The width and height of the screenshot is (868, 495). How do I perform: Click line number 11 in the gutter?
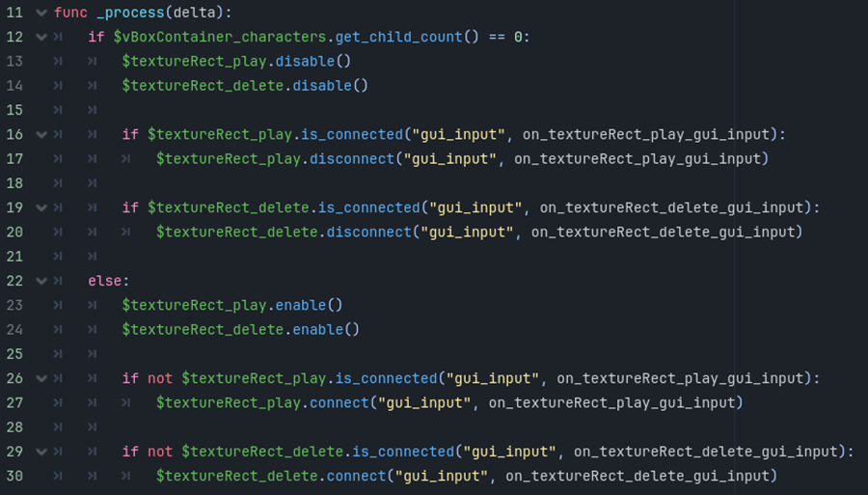click(x=14, y=13)
